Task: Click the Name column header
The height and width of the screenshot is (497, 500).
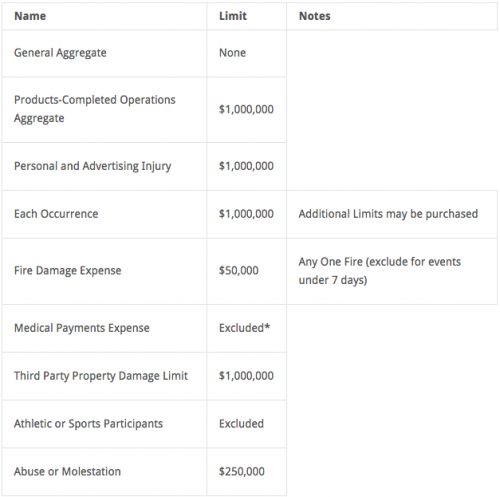Action: (x=30, y=16)
